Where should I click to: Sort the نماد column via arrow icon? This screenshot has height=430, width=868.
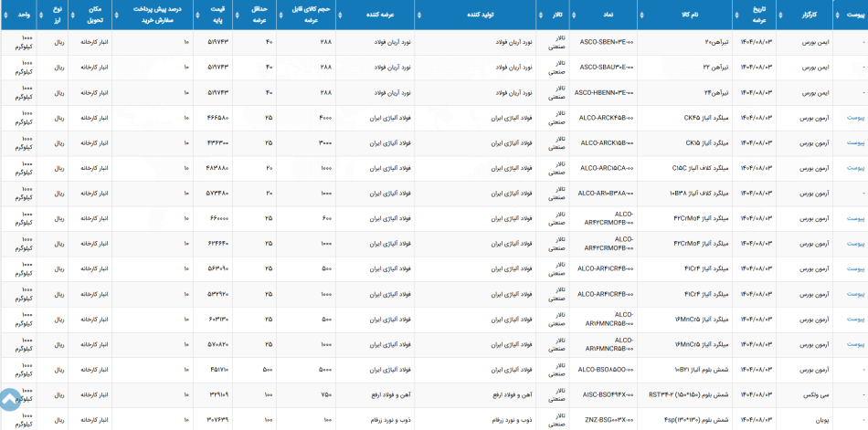pyautogui.click(x=575, y=15)
